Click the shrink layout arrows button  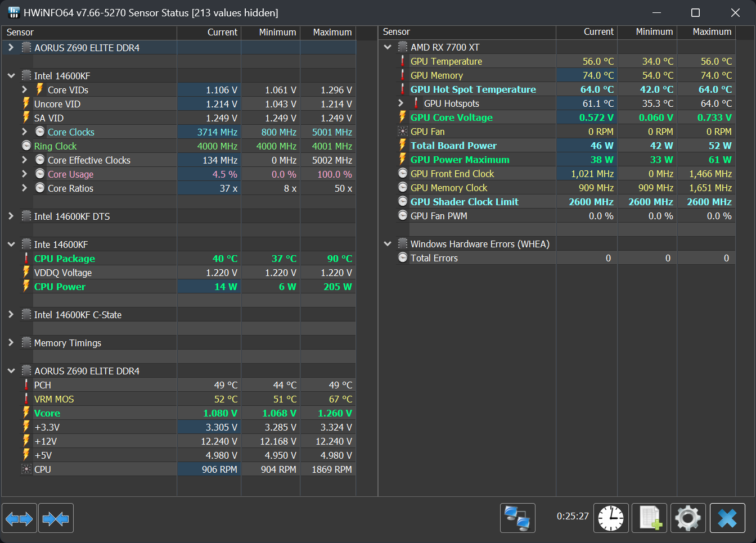click(56, 518)
